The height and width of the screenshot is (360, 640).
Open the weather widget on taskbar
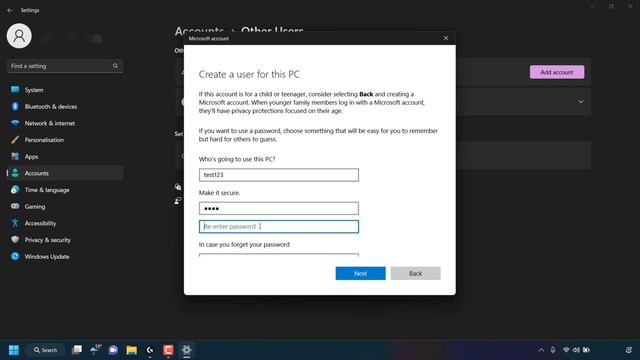tap(96, 350)
